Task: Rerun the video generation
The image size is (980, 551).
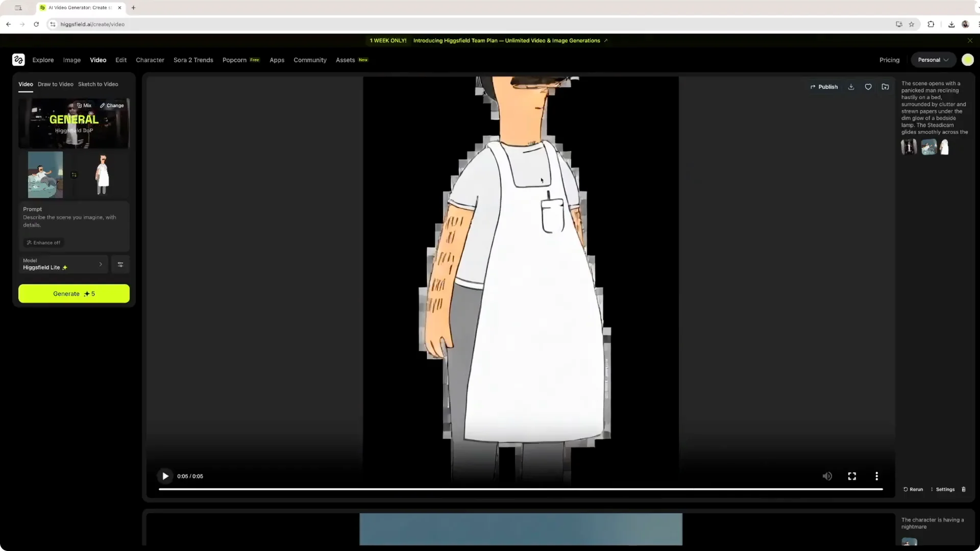Action: [x=913, y=489]
